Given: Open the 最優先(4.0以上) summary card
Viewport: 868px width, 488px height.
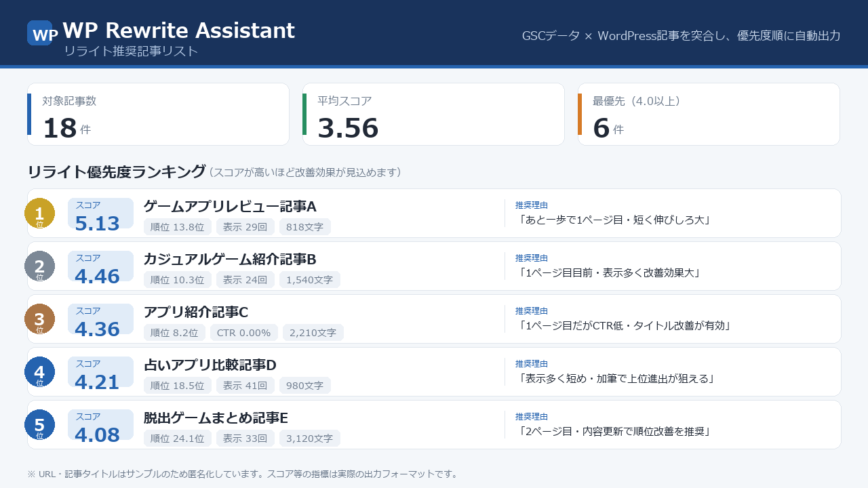Looking at the screenshot, I should pos(709,114).
